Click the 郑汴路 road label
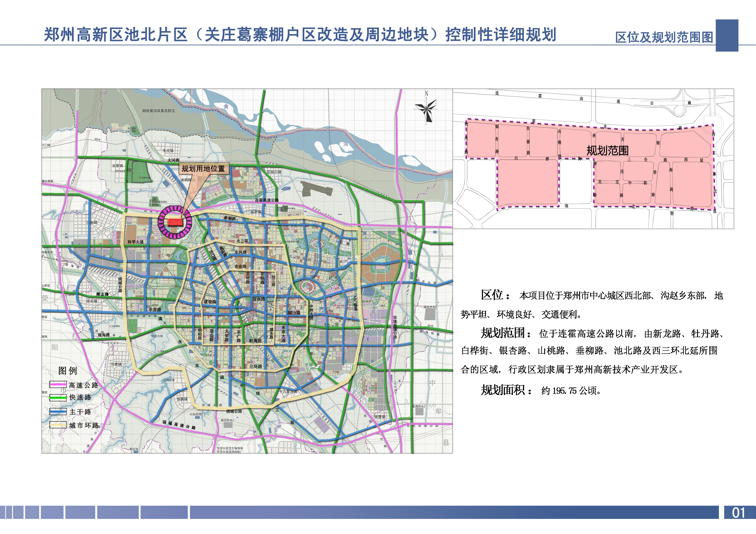Image resolution: width=756 pixels, height=534 pixels. pos(294,313)
